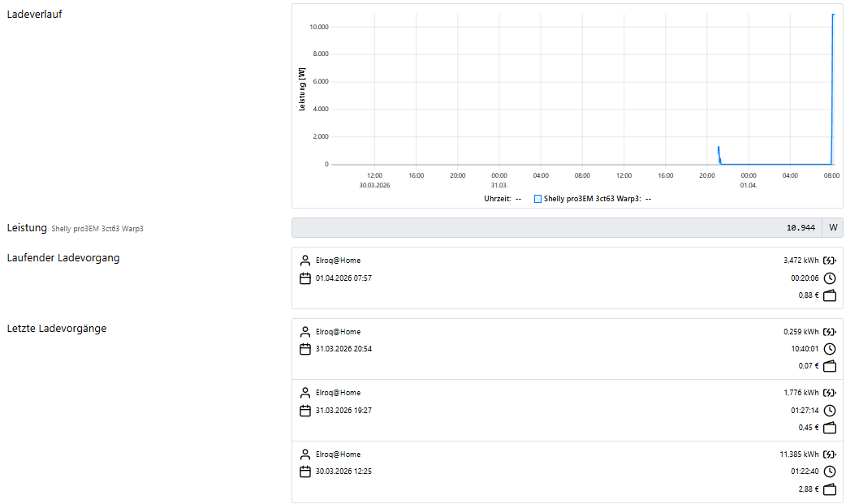Click the wallet icon next to 2,88 €
846x504 pixels.
tap(829, 489)
